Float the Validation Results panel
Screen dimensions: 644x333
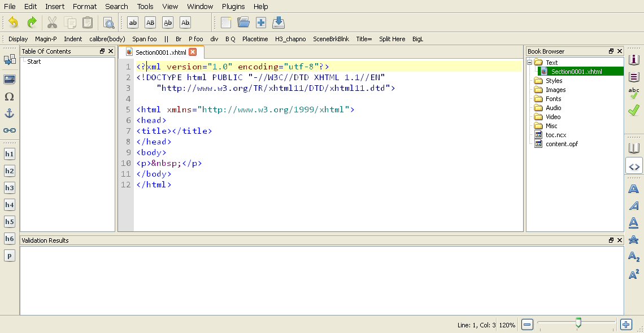tap(611, 240)
